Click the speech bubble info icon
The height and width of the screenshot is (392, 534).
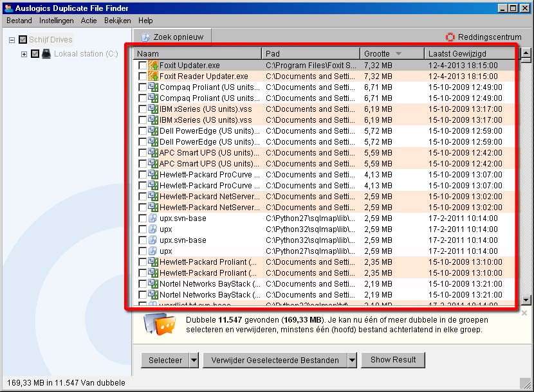coord(160,324)
